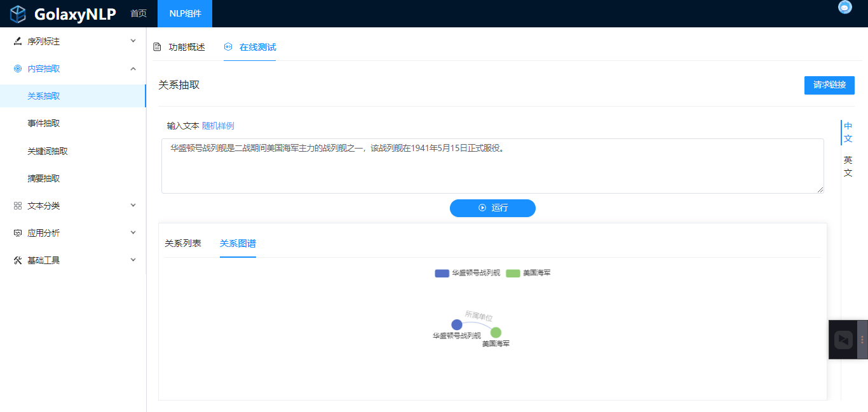Screen dimensions: 868x412
Task: Click the 在线测试 tab icon
Action: pos(228,47)
